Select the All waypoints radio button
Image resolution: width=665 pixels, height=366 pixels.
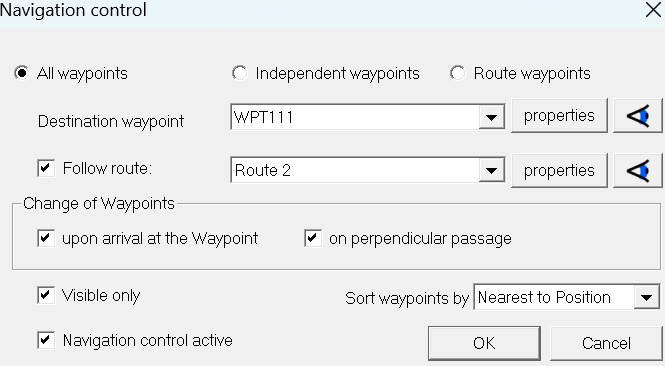(x=22, y=73)
